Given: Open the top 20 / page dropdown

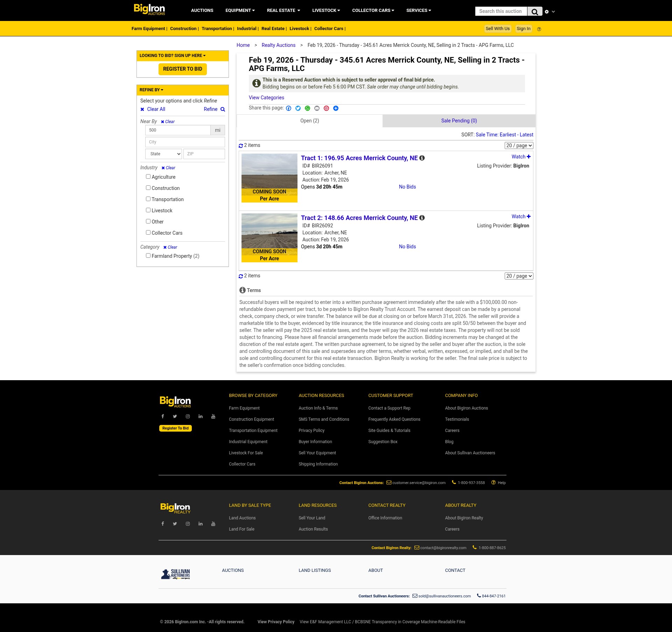Looking at the screenshot, I should click(519, 145).
